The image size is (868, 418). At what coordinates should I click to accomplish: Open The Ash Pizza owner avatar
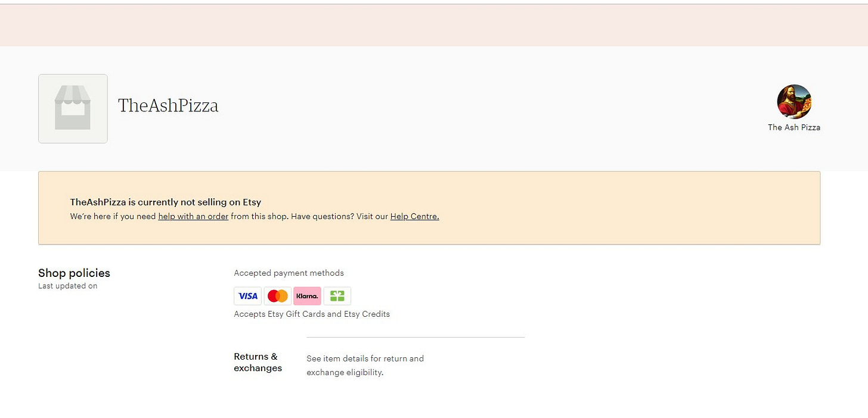[x=794, y=102]
